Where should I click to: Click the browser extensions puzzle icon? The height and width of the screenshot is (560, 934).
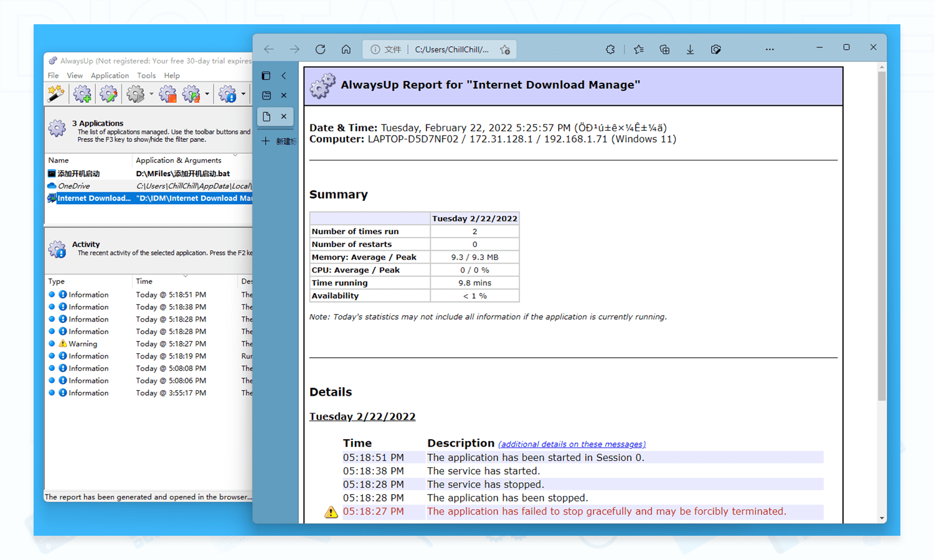click(x=610, y=49)
